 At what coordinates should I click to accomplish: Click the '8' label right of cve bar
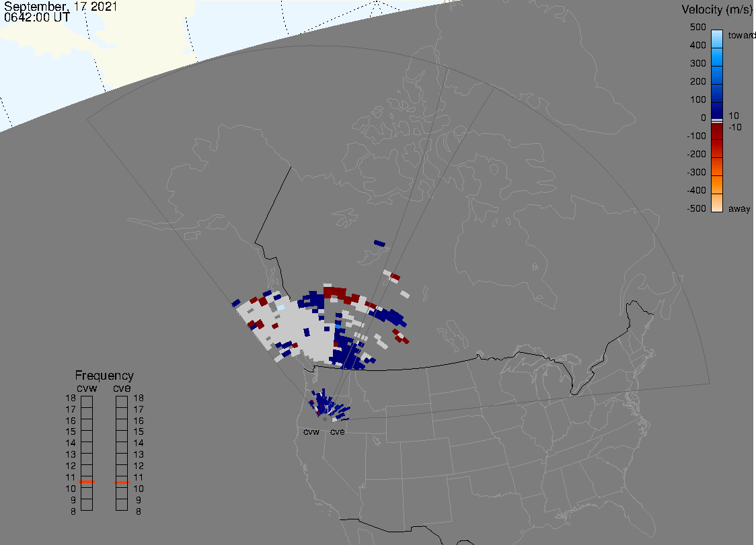click(x=139, y=511)
